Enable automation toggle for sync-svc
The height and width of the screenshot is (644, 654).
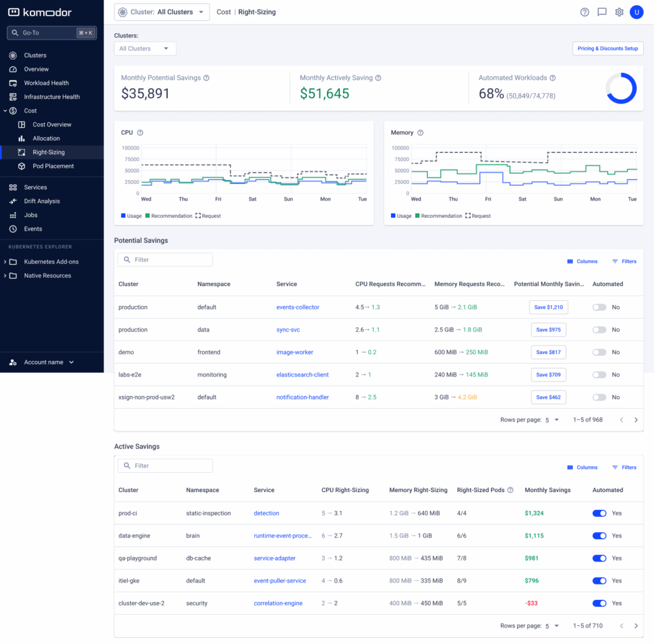pos(599,330)
